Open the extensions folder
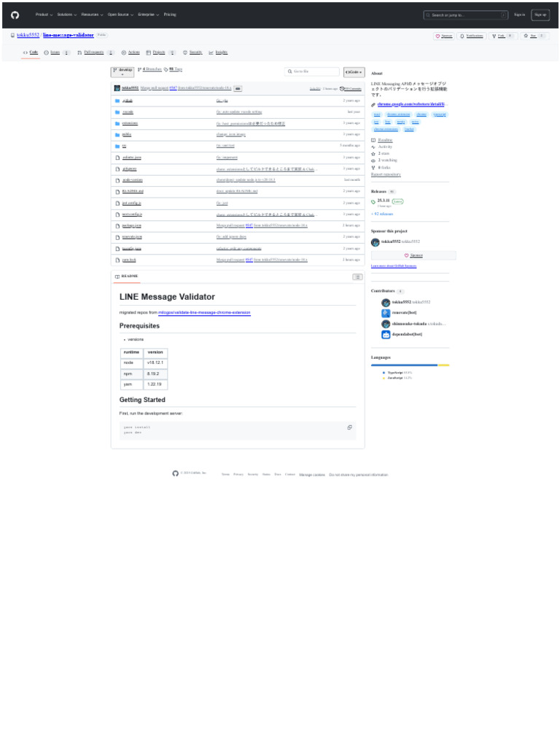560x747 pixels. click(130, 123)
